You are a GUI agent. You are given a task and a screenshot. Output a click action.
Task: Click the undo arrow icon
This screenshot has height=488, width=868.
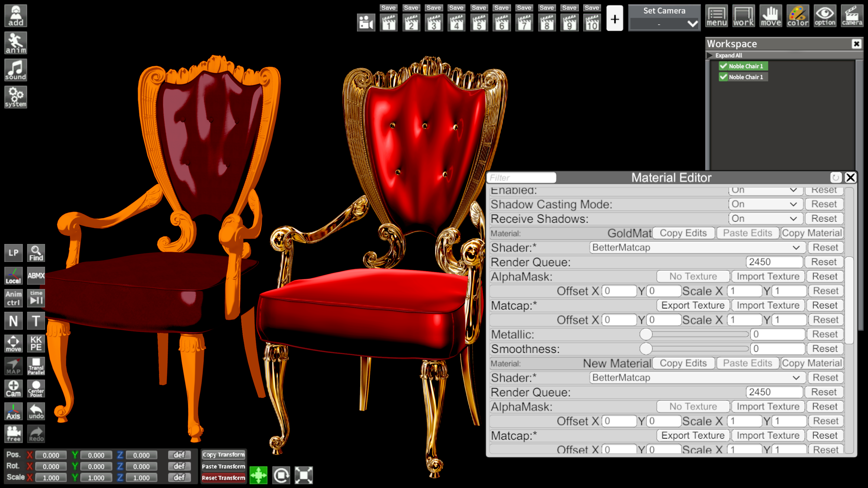coord(36,411)
